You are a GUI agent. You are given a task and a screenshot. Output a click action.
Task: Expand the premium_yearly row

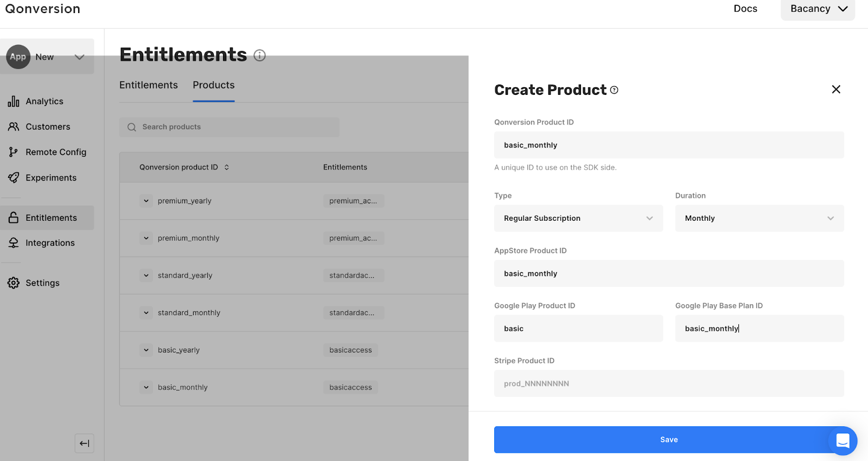click(146, 201)
